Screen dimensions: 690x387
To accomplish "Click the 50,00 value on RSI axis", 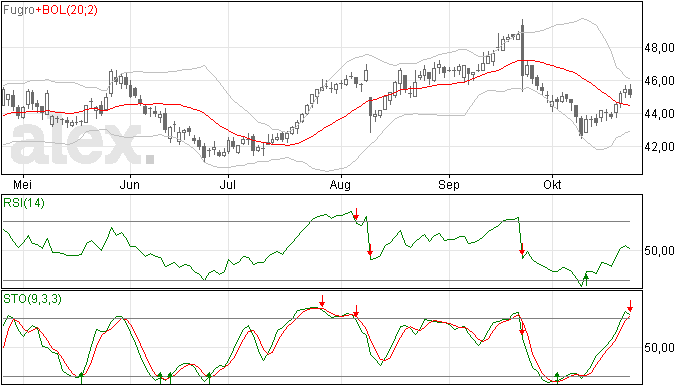I will click(x=659, y=251).
